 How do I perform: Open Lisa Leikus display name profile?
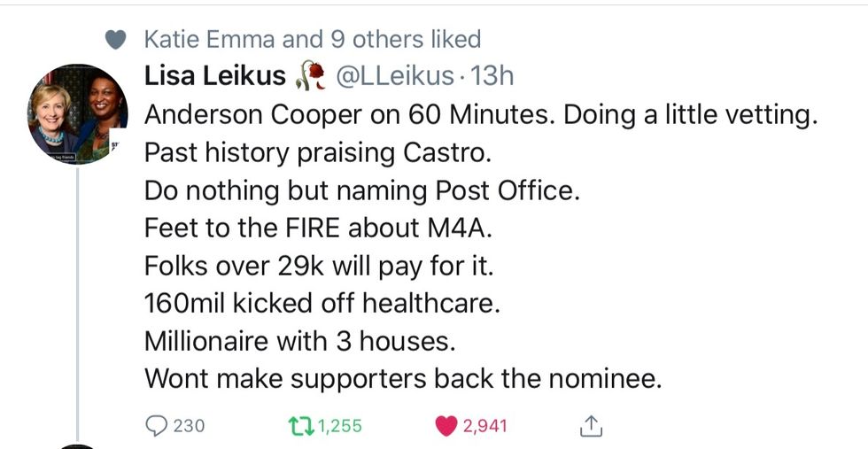tap(215, 77)
